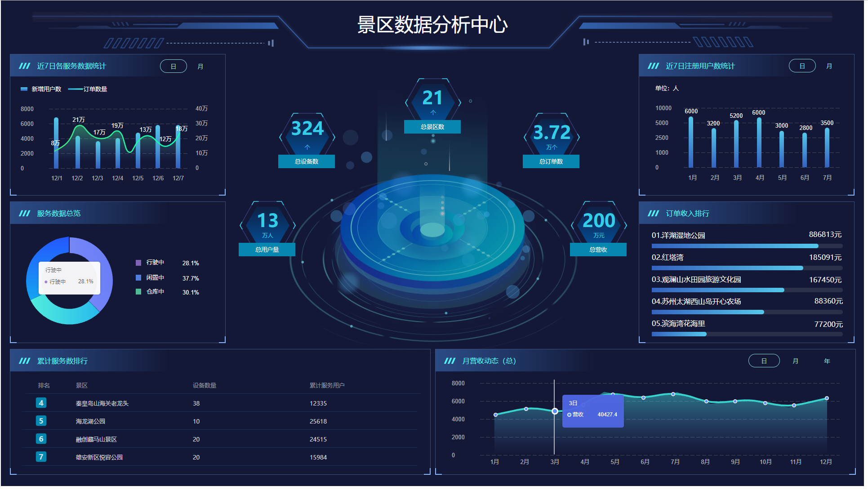The image size is (868, 491).
Task: Click 04.苏州太湖西山岛开心农场 entry
Action: coord(696,302)
